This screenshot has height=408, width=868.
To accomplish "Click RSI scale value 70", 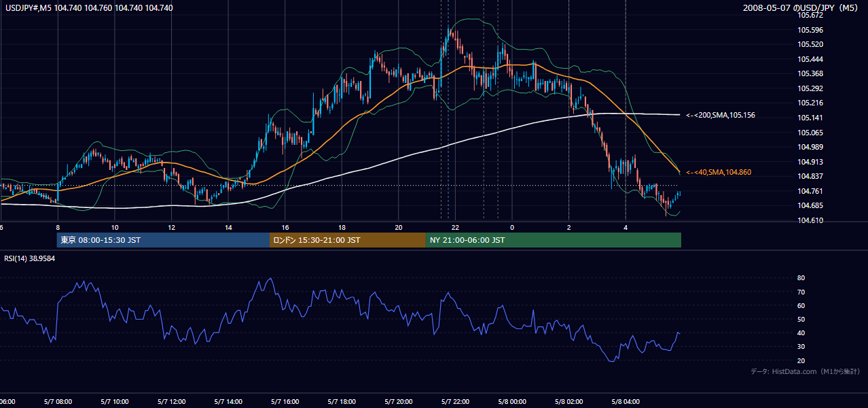I will point(801,292).
